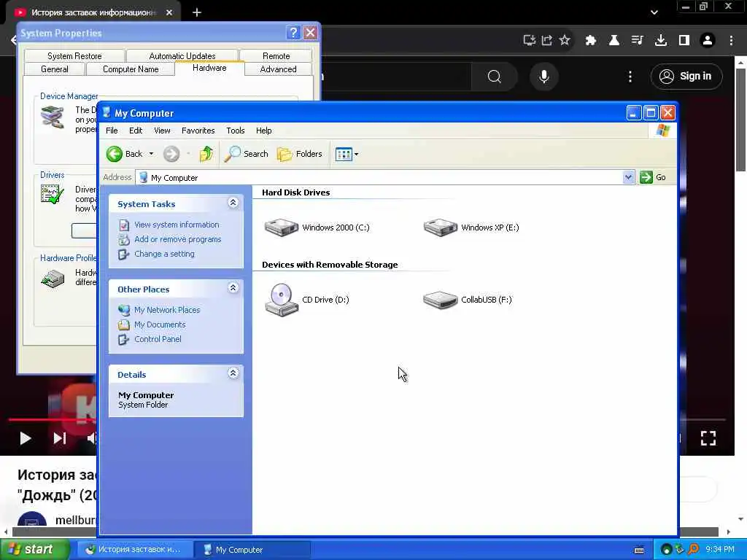The height and width of the screenshot is (560, 747).
Task: Skip to next video button
Action: pyautogui.click(x=60, y=438)
